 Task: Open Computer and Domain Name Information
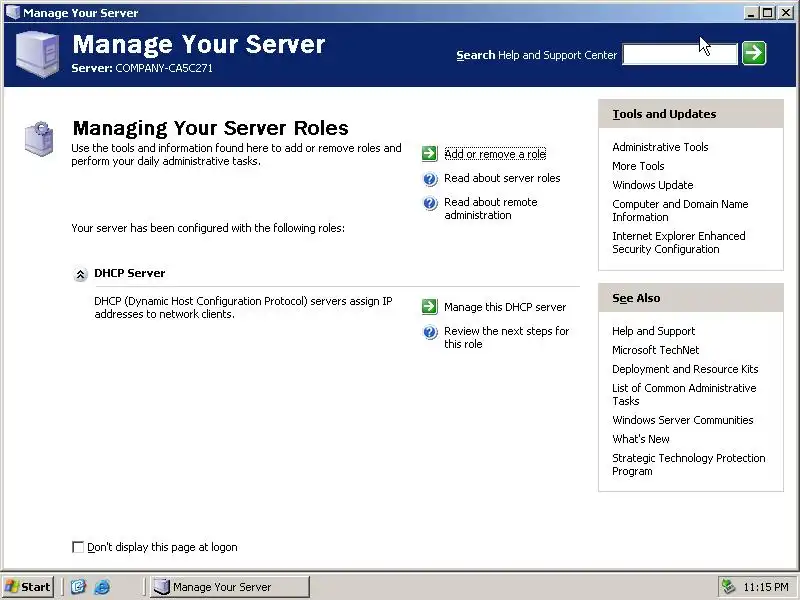(x=680, y=210)
